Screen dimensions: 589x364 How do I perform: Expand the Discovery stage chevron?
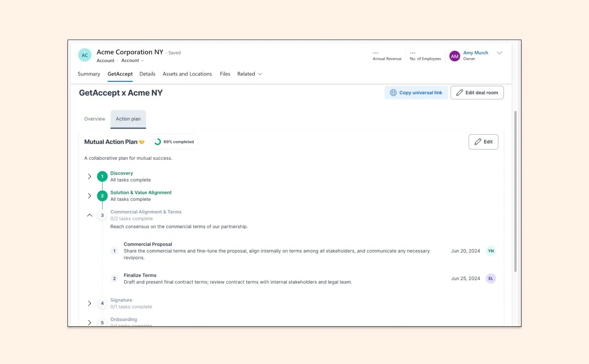[90, 177]
